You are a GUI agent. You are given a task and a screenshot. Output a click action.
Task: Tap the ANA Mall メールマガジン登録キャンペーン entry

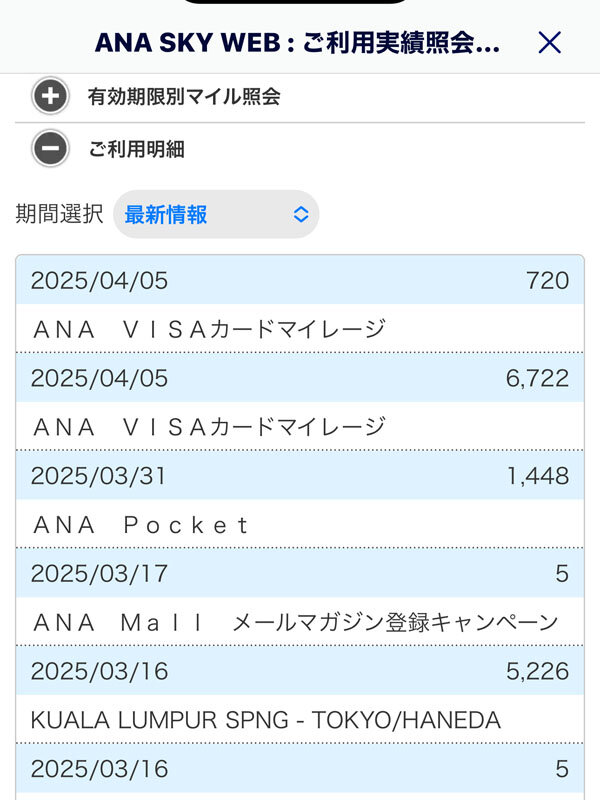[295, 622]
